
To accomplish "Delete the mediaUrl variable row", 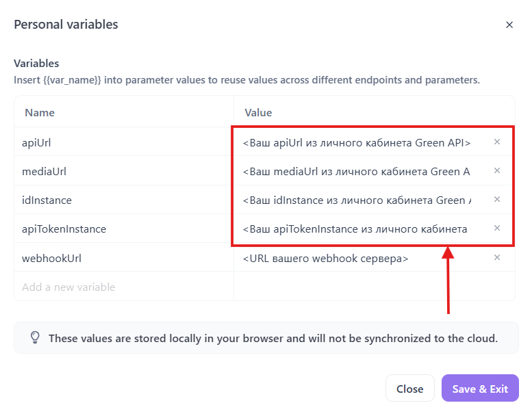I will [x=497, y=171].
